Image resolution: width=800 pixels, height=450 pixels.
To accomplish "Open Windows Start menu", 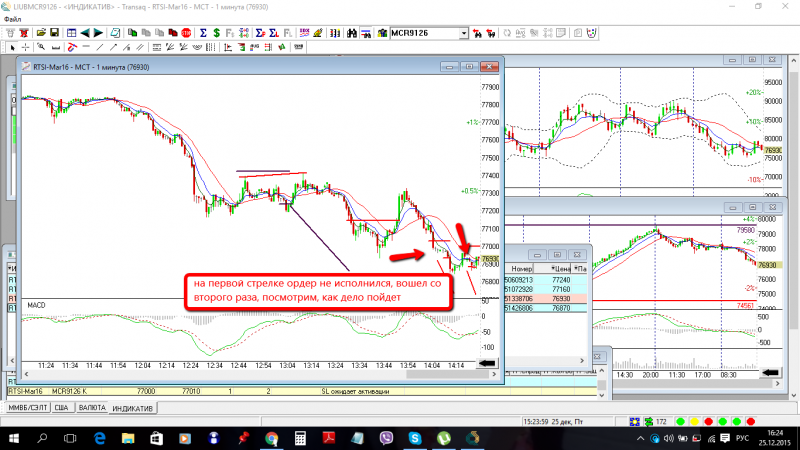I will click(14, 438).
